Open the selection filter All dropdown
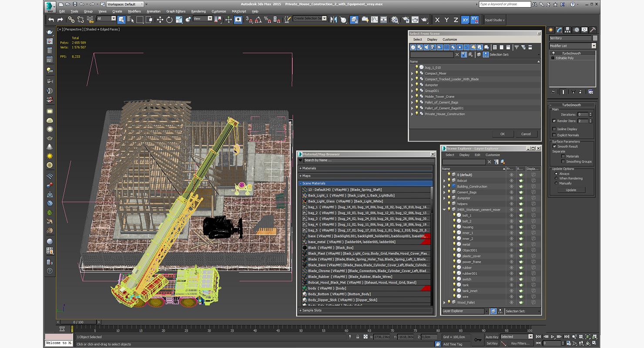The width and height of the screenshot is (644, 348). click(106, 19)
